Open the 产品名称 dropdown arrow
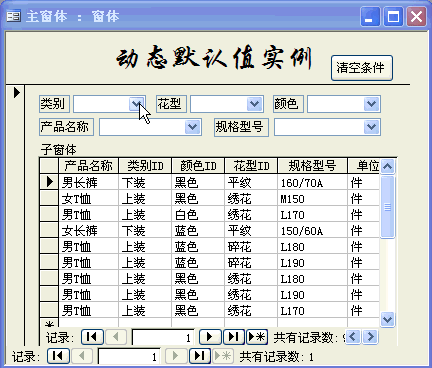This screenshot has height=368, width=432. pyautogui.click(x=193, y=127)
